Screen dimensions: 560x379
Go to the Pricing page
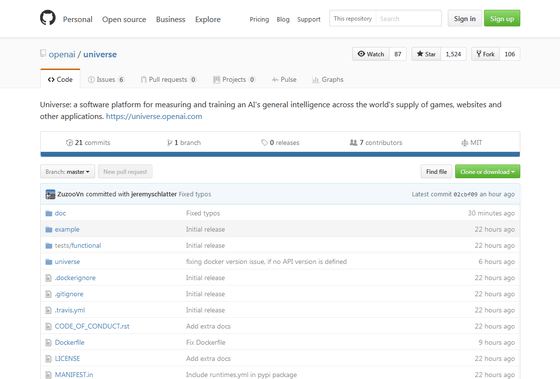259,19
